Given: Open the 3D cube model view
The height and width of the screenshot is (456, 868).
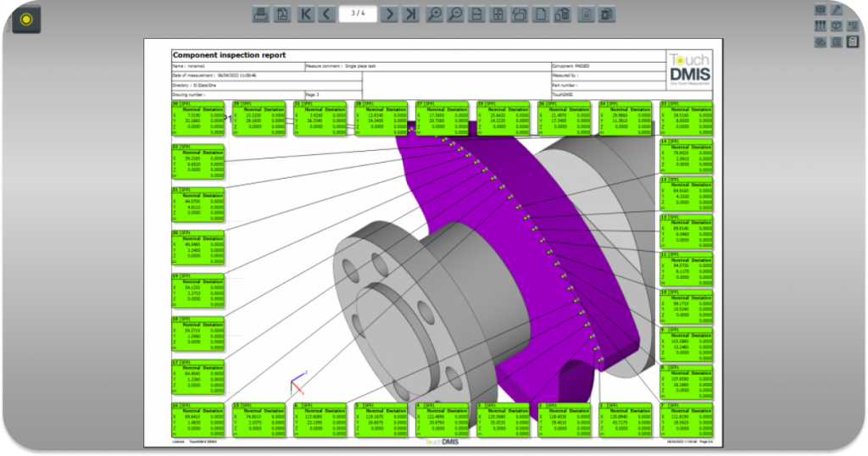Looking at the screenshot, I should pos(837,26).
